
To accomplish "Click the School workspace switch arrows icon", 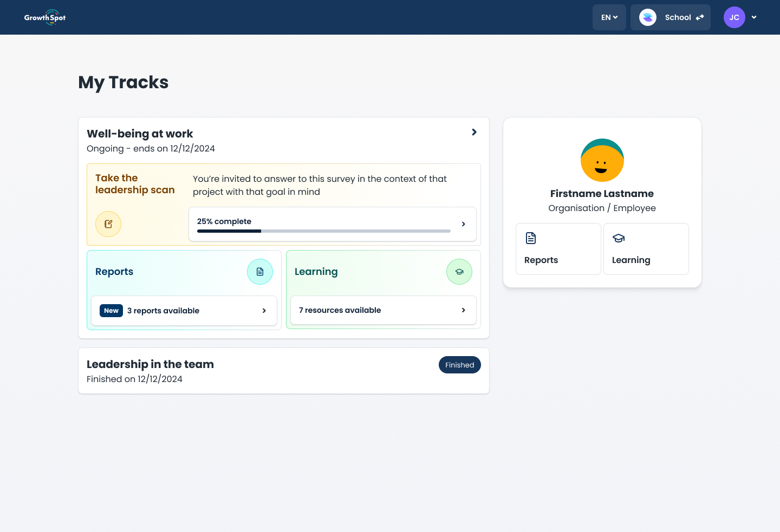I will [x=699, y=17].
